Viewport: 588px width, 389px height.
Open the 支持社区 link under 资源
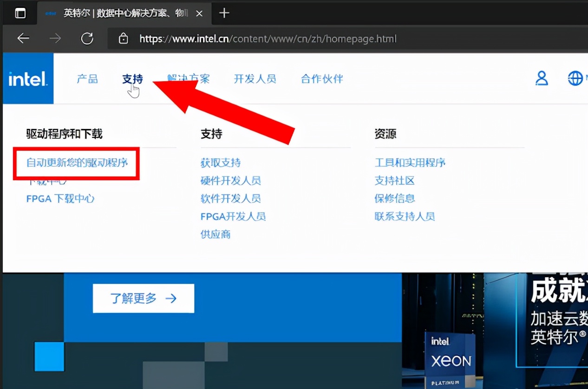tap(394, 181)
